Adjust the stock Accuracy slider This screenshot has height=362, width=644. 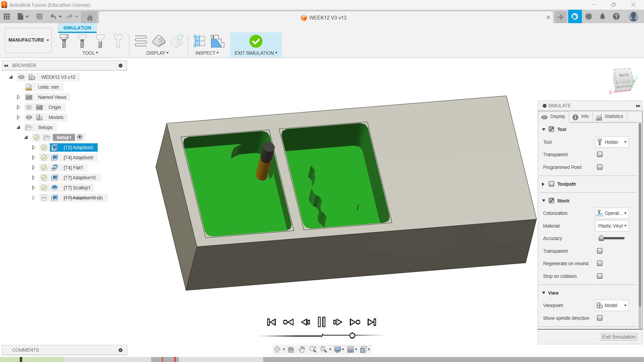coord(602,238)
